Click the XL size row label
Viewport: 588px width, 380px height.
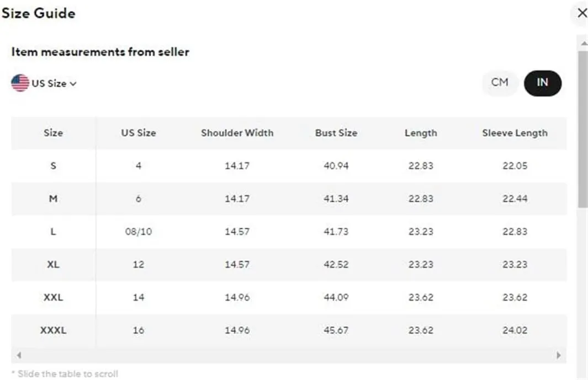tap(53, 264)
